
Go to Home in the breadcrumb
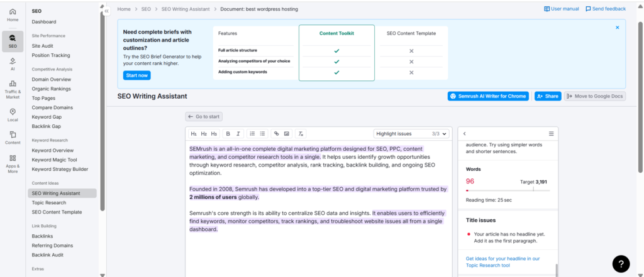click(x=124, y=9)
